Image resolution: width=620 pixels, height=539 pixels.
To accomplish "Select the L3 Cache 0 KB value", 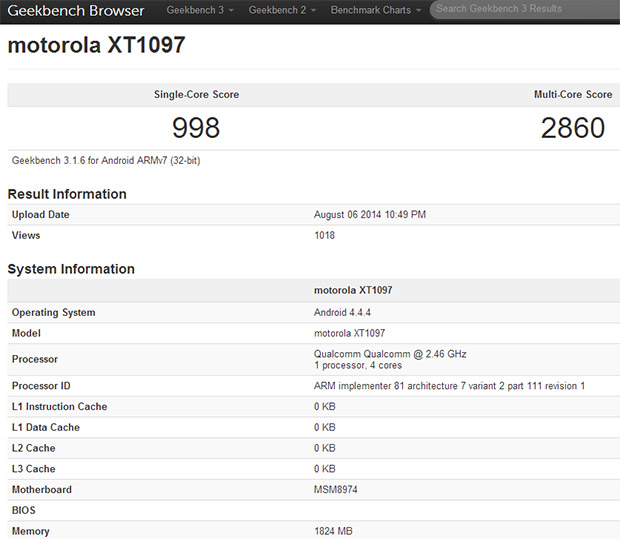I will [x=325, y=469].
